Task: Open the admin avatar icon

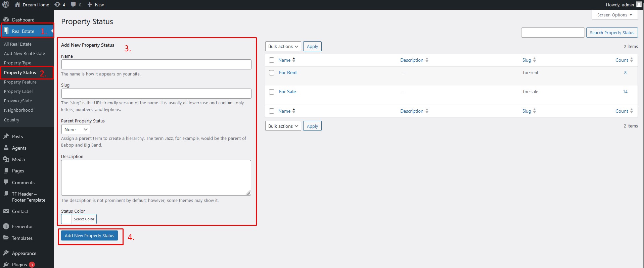Action: click(x=639, y=5)
